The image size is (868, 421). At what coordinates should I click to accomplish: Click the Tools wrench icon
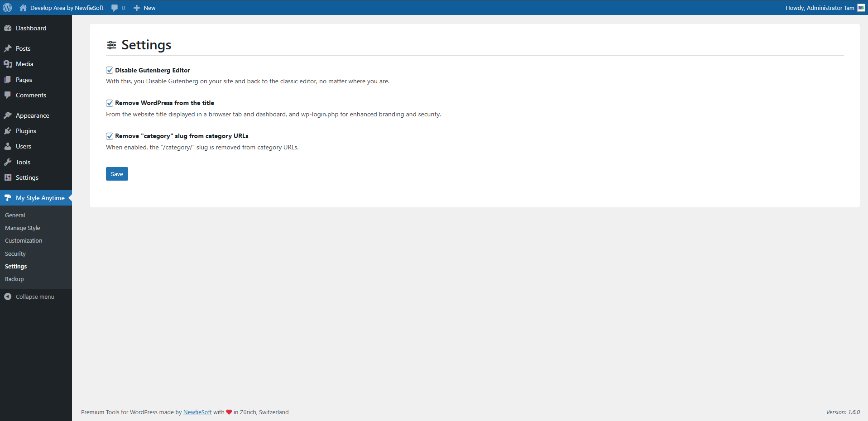8,162
